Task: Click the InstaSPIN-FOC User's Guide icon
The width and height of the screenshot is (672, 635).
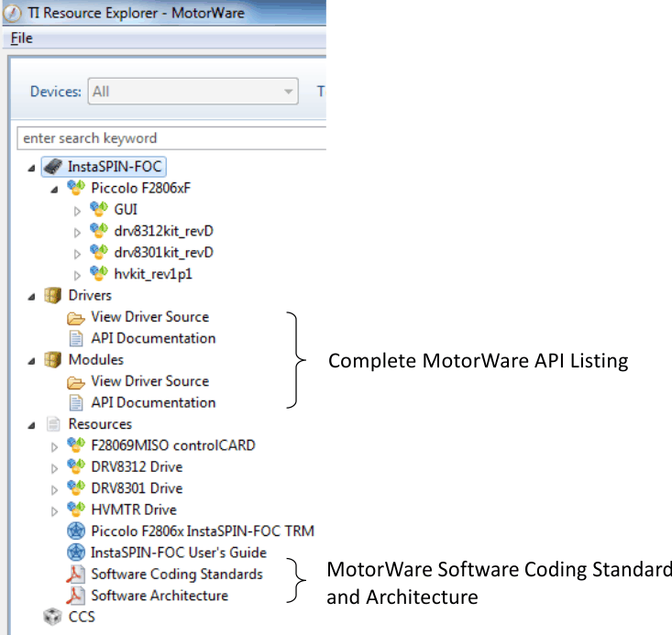Action: point(76,553)
